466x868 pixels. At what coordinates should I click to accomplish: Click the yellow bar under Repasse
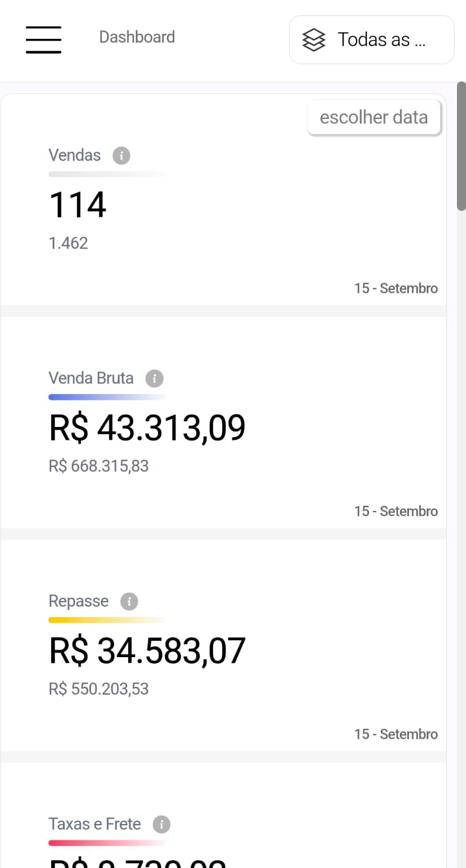point(107,620)
